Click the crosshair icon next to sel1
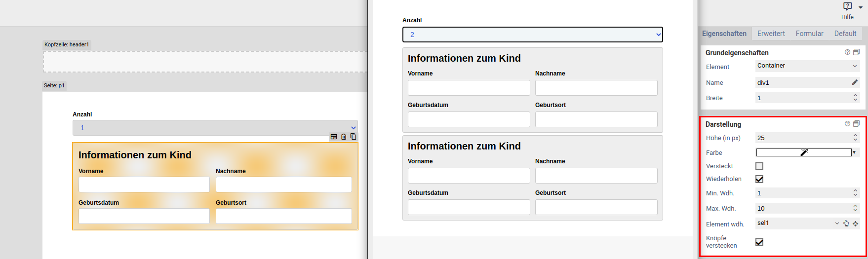 pos(855,223)
